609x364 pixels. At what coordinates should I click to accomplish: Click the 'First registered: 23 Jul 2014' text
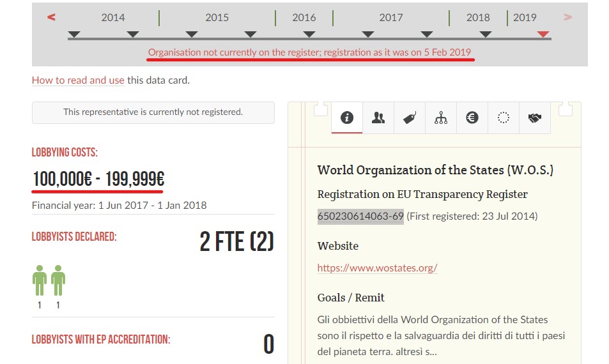(x=472, y=216)
